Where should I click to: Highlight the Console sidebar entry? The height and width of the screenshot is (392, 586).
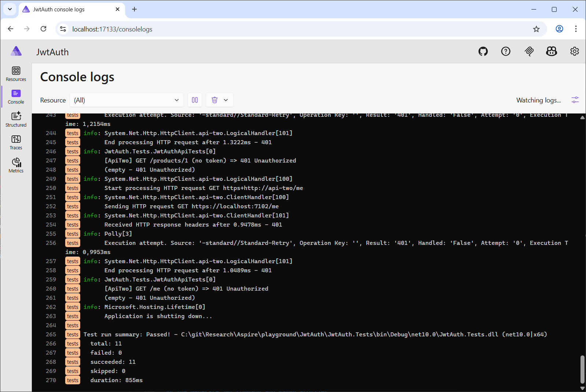point(15,97)
